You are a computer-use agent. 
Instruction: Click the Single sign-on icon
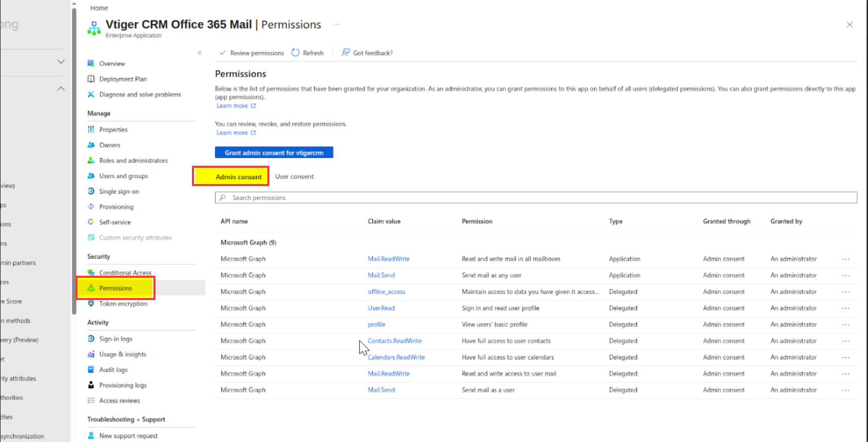(91, 191)
